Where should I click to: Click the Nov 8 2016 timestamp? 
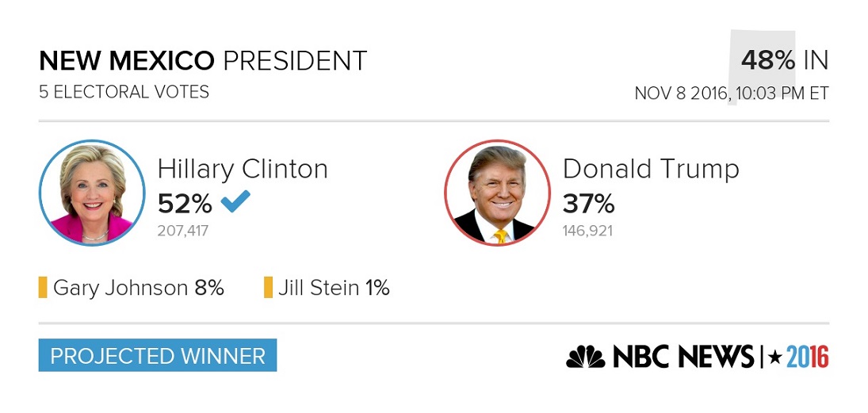tap(732, 93)
